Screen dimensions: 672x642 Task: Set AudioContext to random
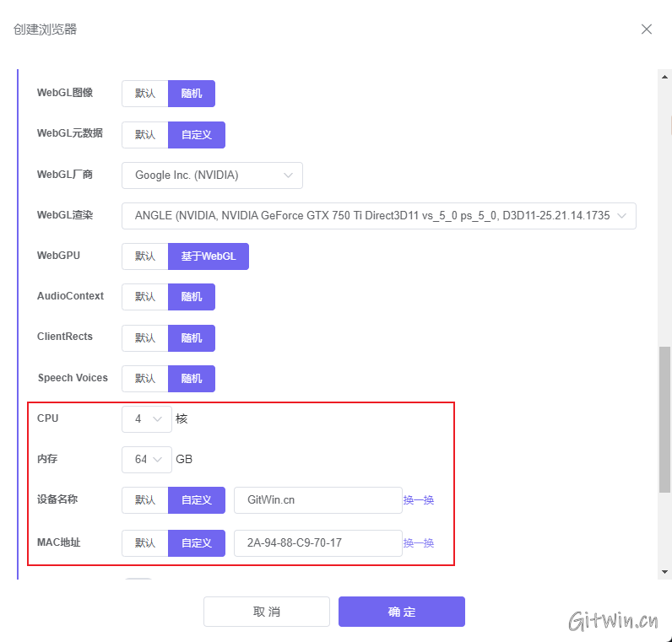tap(192, 297)
